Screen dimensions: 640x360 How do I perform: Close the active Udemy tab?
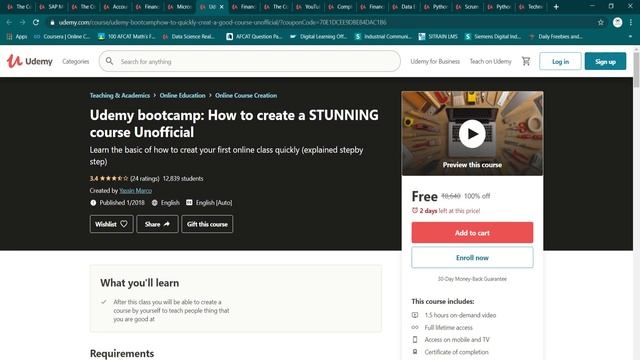point(222,7)
